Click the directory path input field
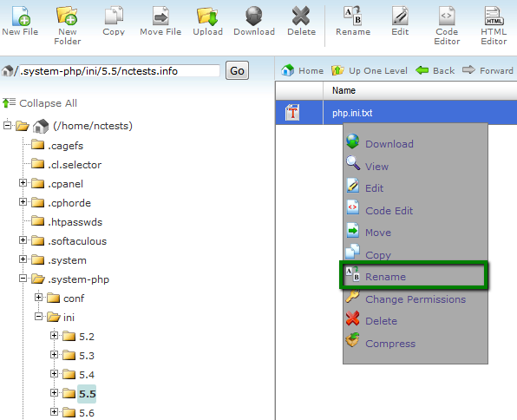The width and height of the screenshot is (517, 420). pyautogui.click(x=120, y=71)
